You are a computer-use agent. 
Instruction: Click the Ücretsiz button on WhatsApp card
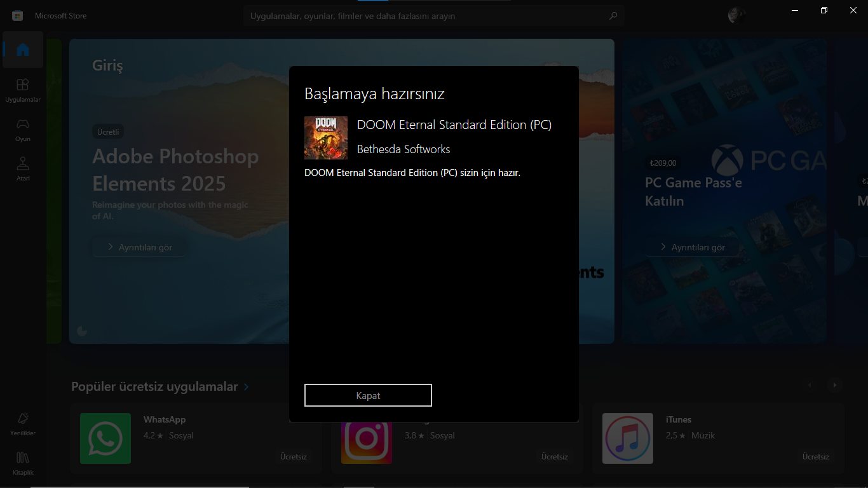pyautogui.click(x=294, y=457)
